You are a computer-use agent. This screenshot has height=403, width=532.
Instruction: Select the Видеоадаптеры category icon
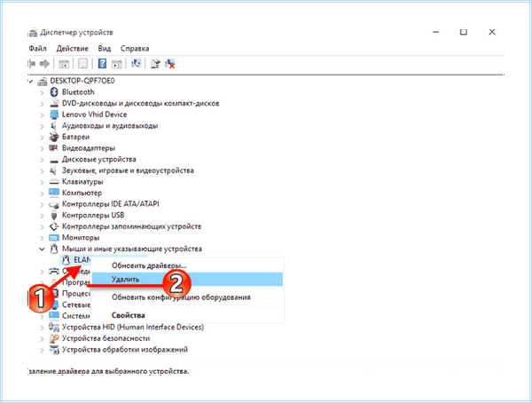54,148
